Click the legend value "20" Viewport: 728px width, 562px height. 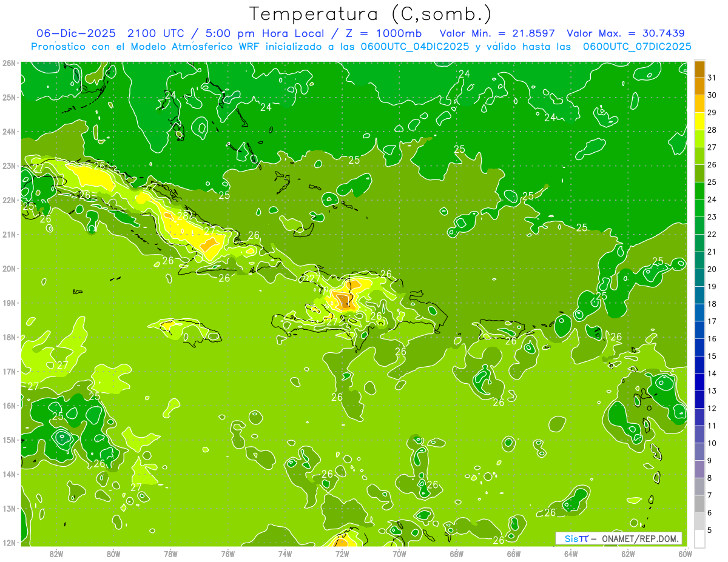(x=712, y=269)
